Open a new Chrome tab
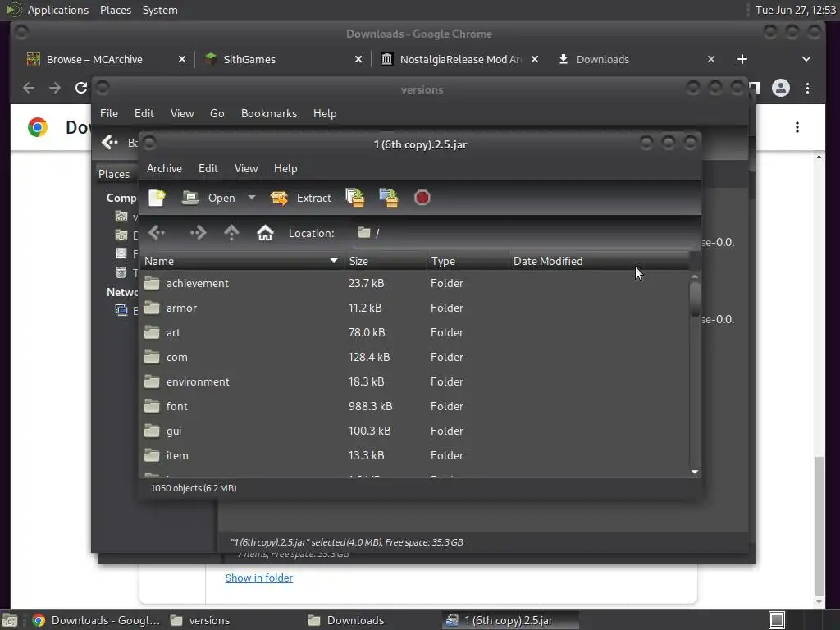840x630 pixels. click(x=742, y=59)
